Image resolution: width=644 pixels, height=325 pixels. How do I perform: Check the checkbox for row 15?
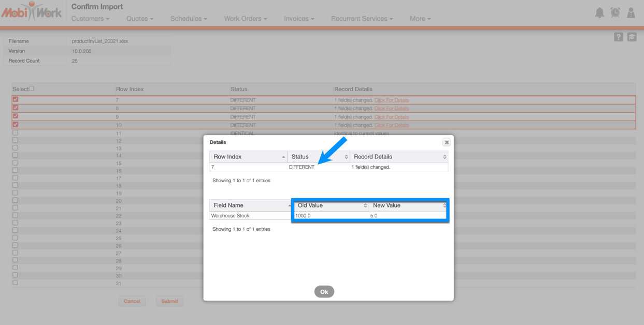[16, 163]
